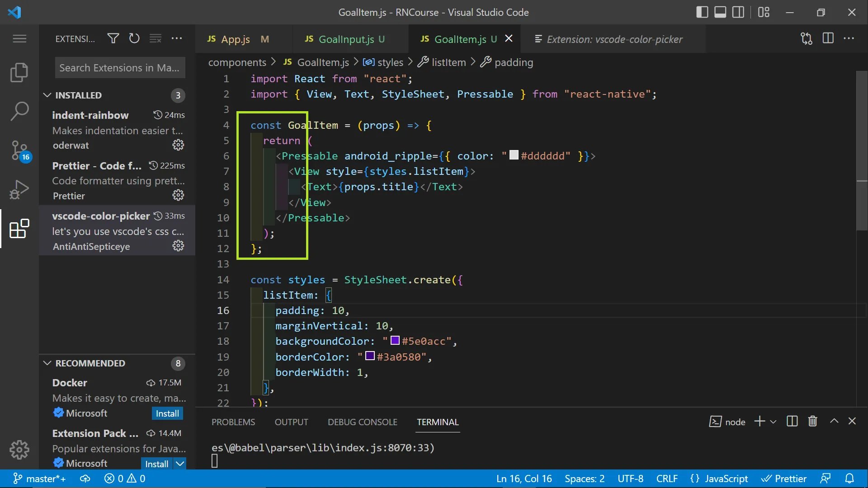Switch to the PROBLEMS panel tab
Viewport: 868px width, 488px height.
[233, 422]
